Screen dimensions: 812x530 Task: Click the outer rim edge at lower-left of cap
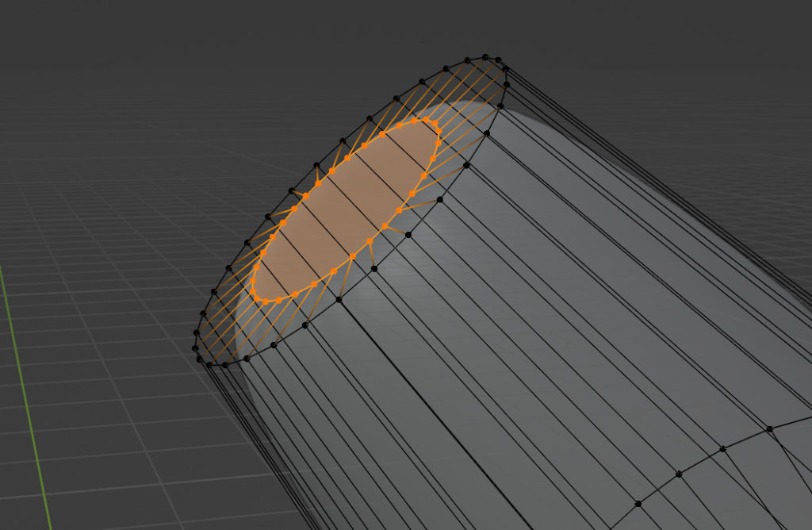click(x=260, y=351)
